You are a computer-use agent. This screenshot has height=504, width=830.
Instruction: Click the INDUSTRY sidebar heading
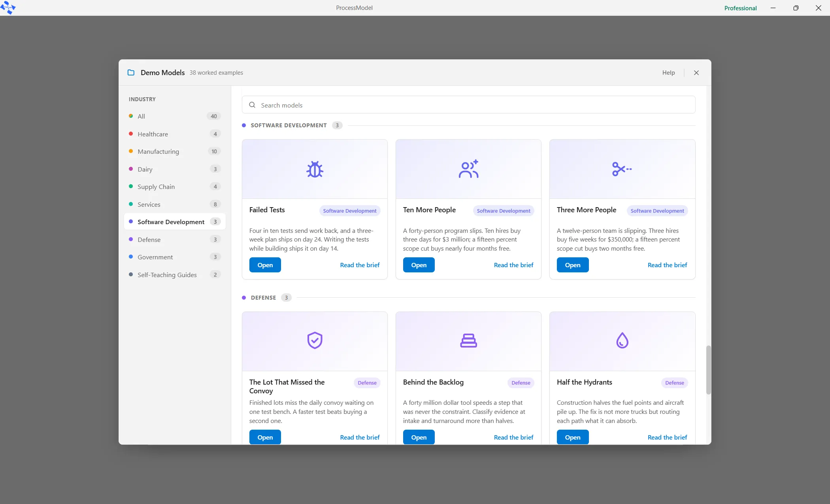point(142,99)
